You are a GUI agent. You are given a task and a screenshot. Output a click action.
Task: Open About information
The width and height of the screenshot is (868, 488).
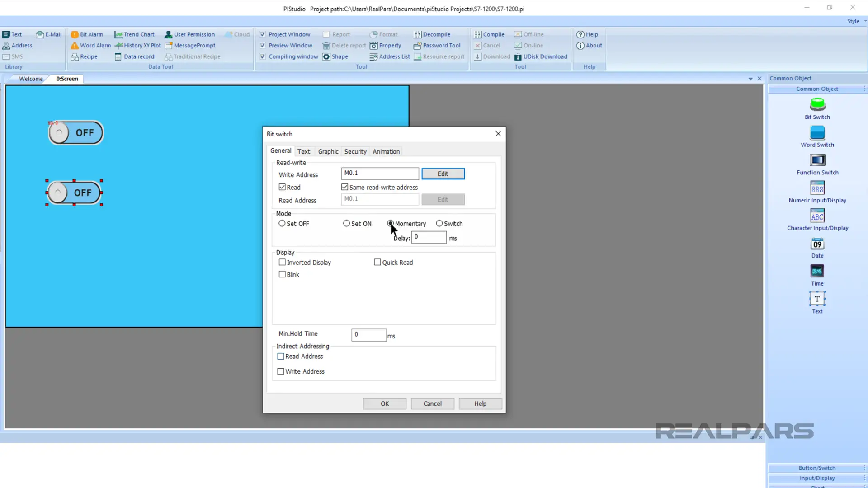[589, 46]
